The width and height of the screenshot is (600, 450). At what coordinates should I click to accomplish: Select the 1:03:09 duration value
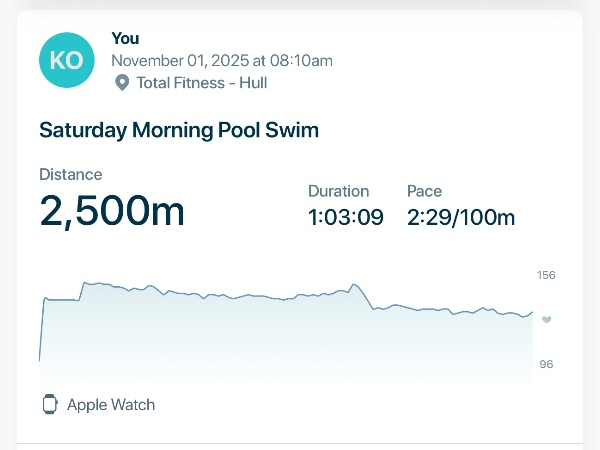coord(345,217)
